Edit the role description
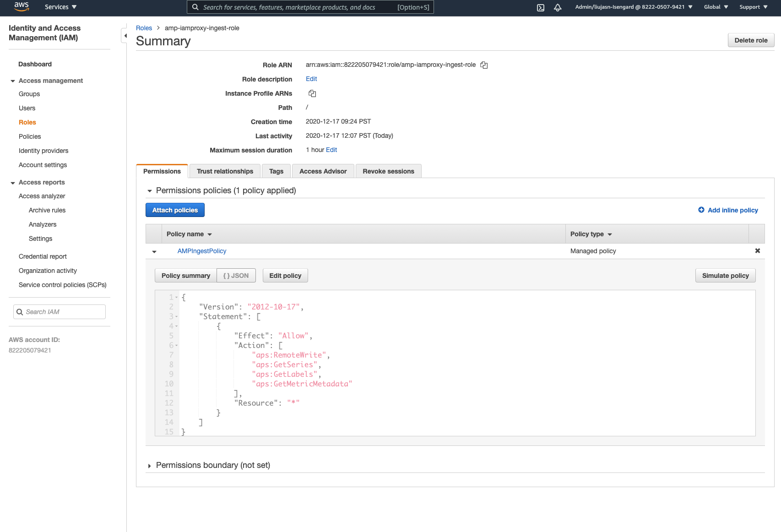Screen dimensions: 781x532 click(311, 79)
